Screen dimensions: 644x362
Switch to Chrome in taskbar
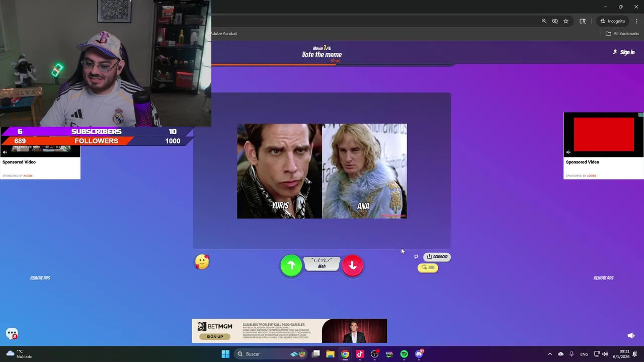point(345,354)
